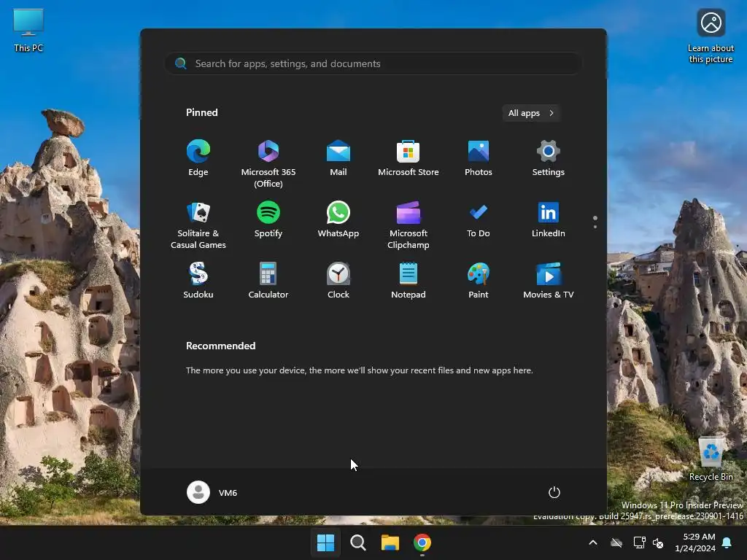Go to next page of pinned apps
The width and height of the screenshot is (747, 560).
(595, 227)
